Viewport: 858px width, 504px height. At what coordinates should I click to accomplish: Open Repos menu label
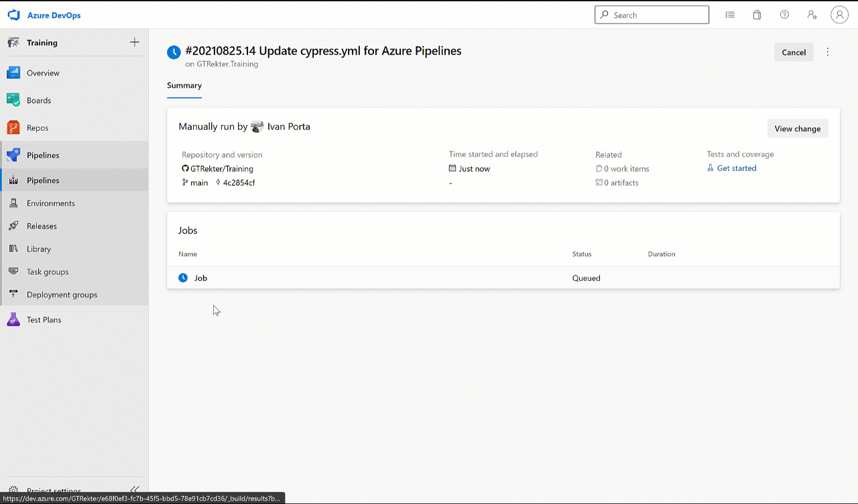pos(38,128)
